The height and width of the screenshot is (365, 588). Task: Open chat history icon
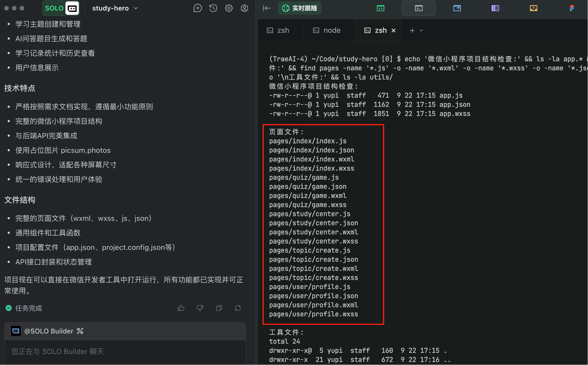(213, 8)
